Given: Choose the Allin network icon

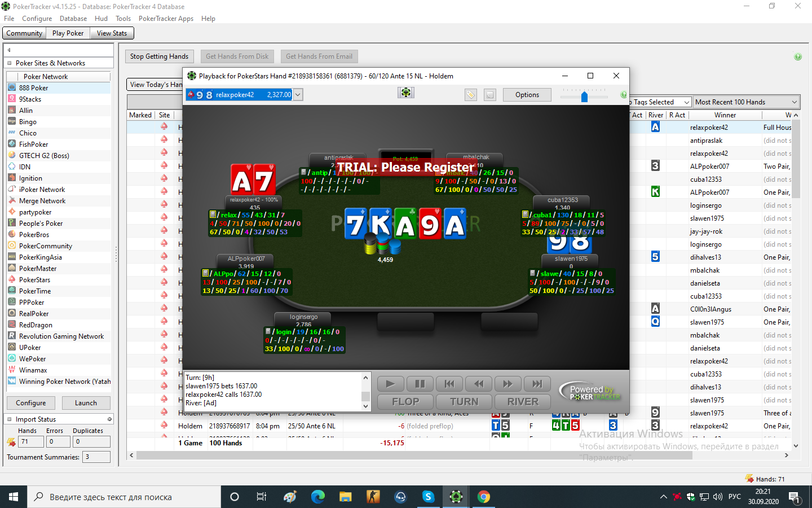Looking at the screenshot, I should tap(12, 110).
